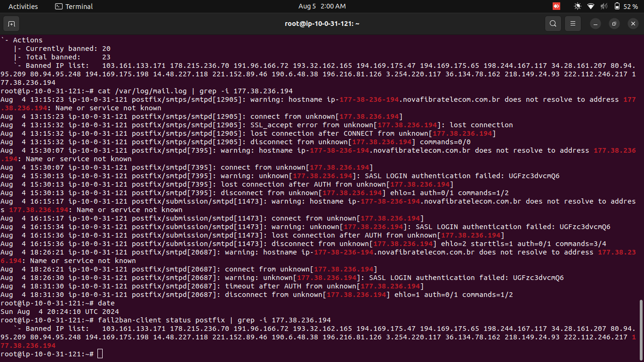The width and height of the screenshot is (644, 362).
Task: Click the 'timeout after AUTH' line
Action: (212, 286)
